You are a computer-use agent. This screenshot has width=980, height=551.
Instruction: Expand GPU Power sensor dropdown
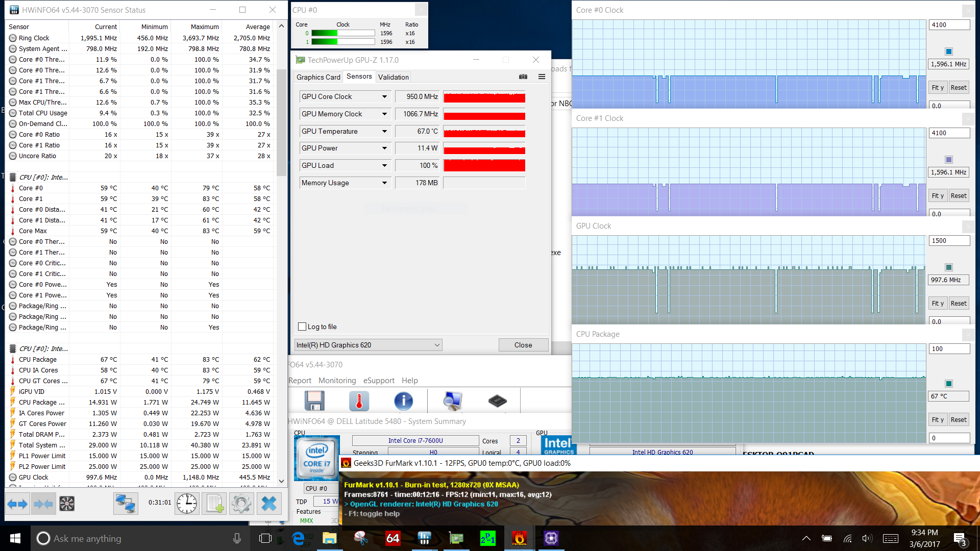point(384,148)
